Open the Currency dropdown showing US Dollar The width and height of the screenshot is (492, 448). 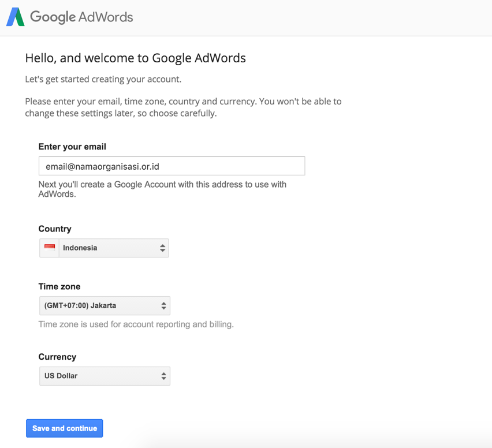[104, 376]
